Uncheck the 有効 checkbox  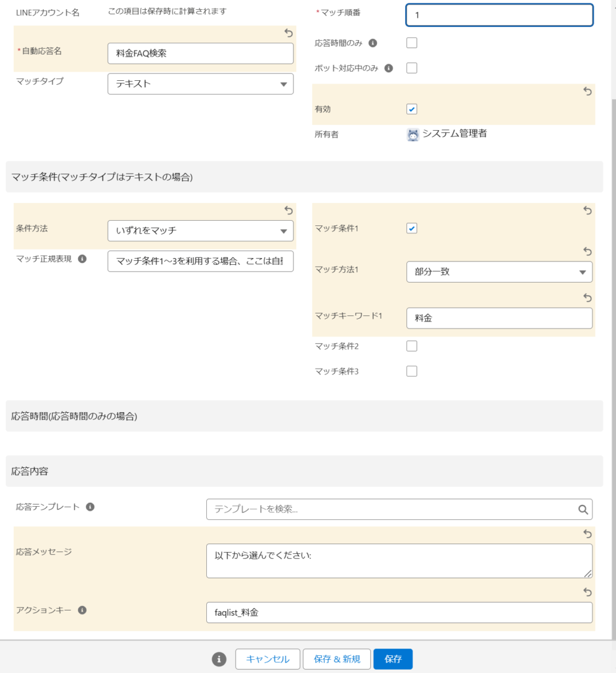(412, 109)
